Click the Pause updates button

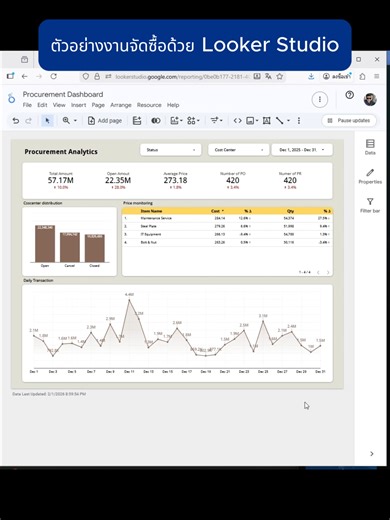[x=349, y=120]
